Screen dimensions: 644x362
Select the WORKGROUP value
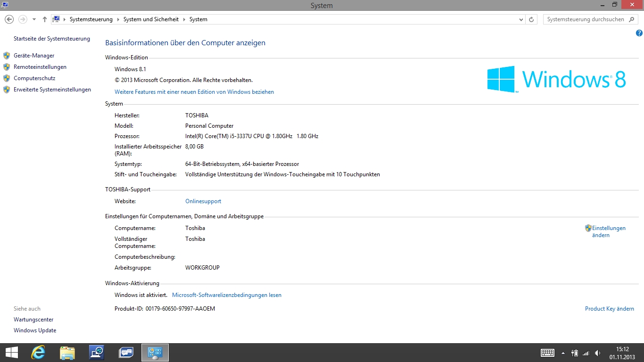(x=202, y=268)
